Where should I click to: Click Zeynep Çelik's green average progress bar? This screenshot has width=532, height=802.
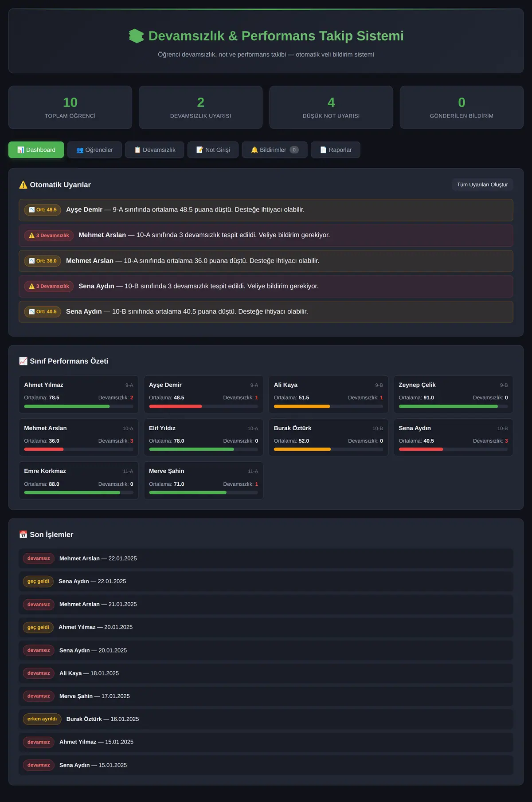tap(448, 406)
